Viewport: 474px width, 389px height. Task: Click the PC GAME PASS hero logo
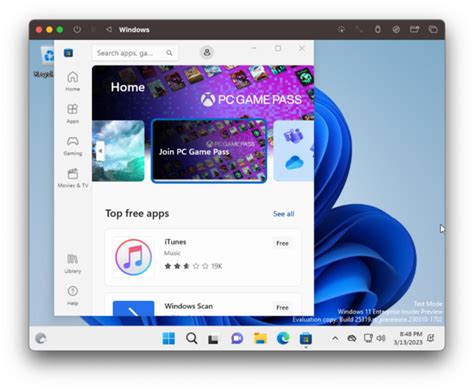(x=251, y=99)
